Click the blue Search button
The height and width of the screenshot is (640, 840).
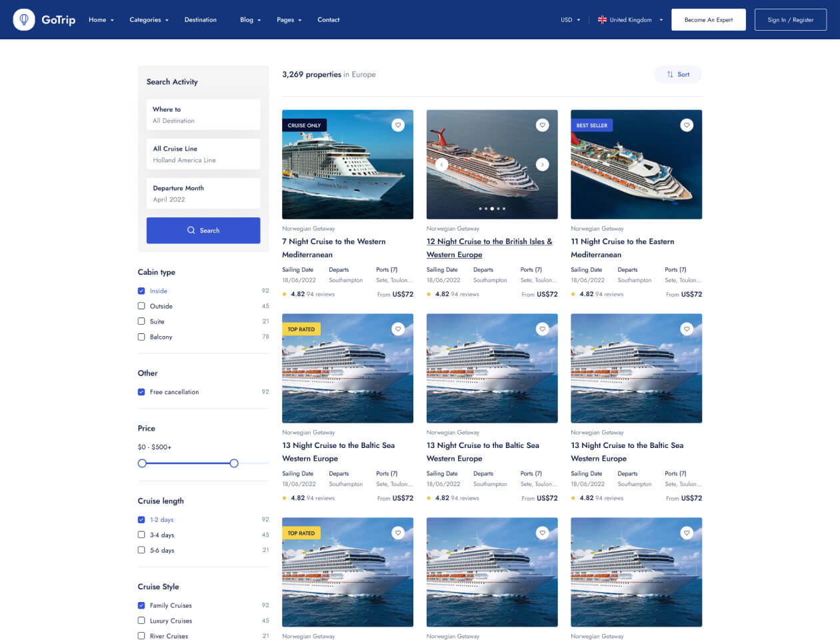click(x=203, y=231)
